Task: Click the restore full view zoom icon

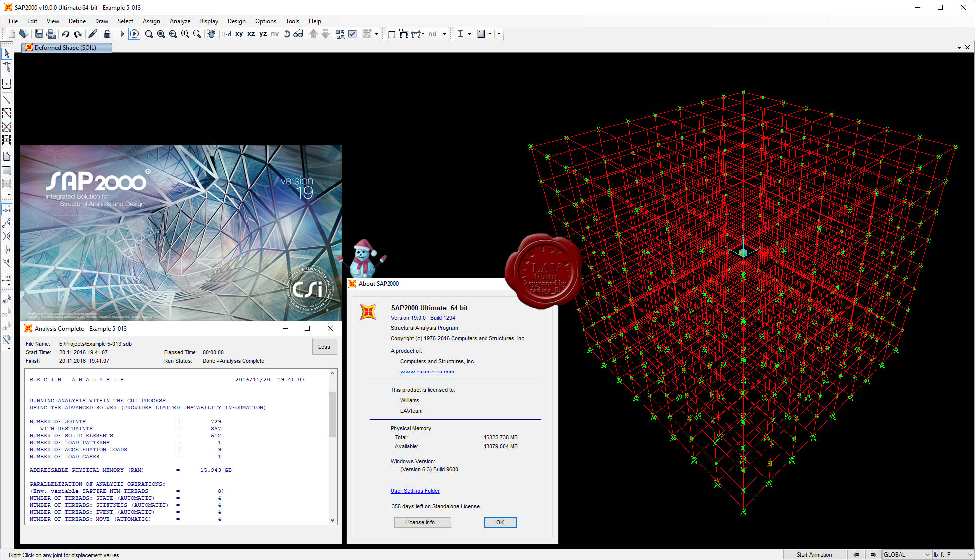Action: pyautogui.click(x=161, y=34)
